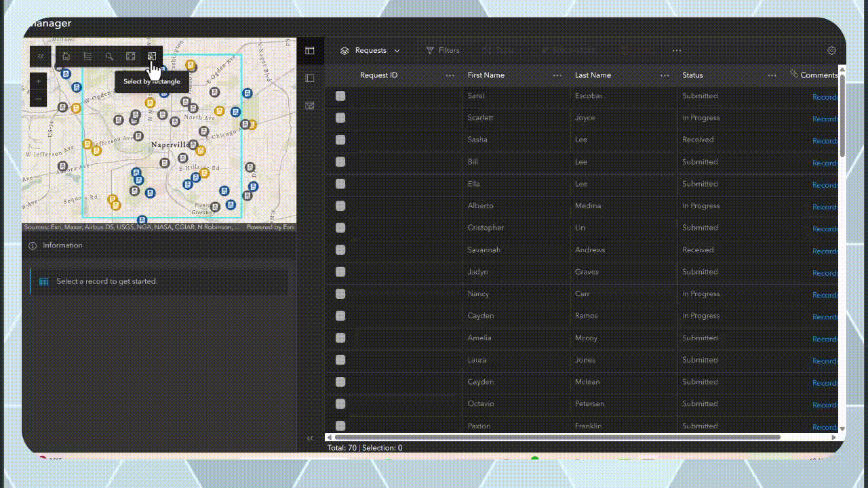This screenshot has width=868, height=488.
Task: Open Request ID column options menu
Action: click(x=450, y=75)
